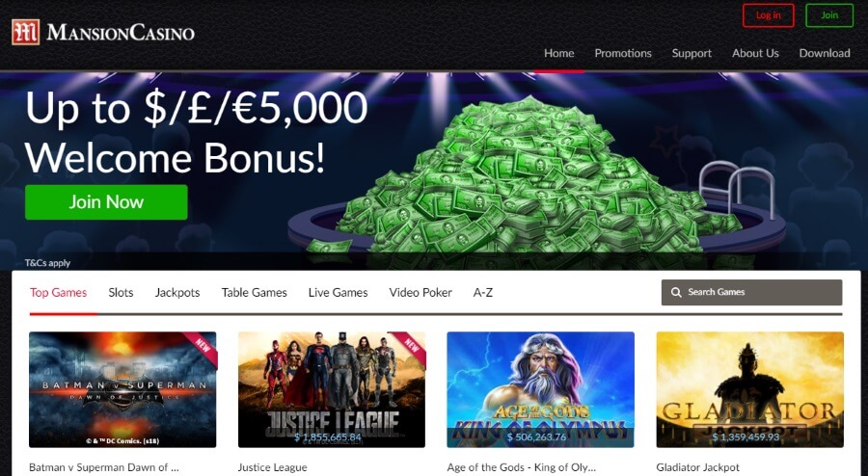
Task: Open the Batman v Superman game thumbnail
Action: [122, 389]
